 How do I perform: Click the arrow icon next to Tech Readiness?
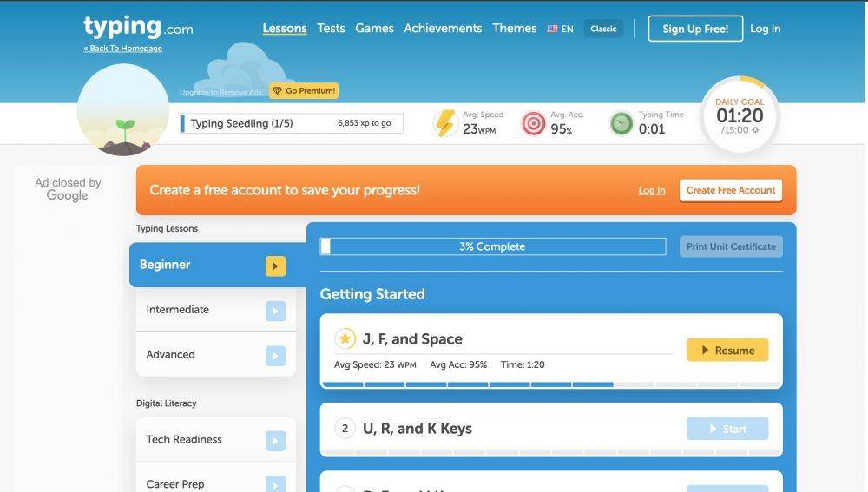276,441
